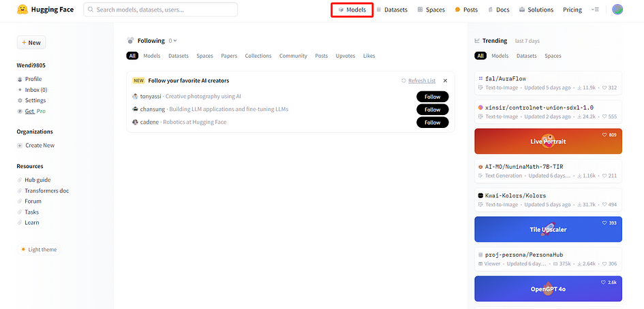Image resolution: width=644 pixels, height=309 pixels.
Task: Open Profile in the sidebar
Action: [29, 79]
